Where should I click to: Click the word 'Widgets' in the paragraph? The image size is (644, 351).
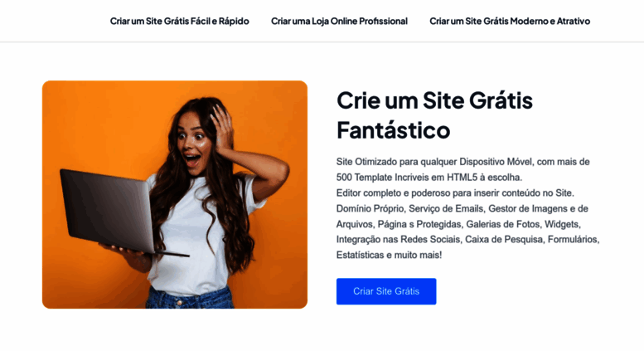[x=561, y=224]
